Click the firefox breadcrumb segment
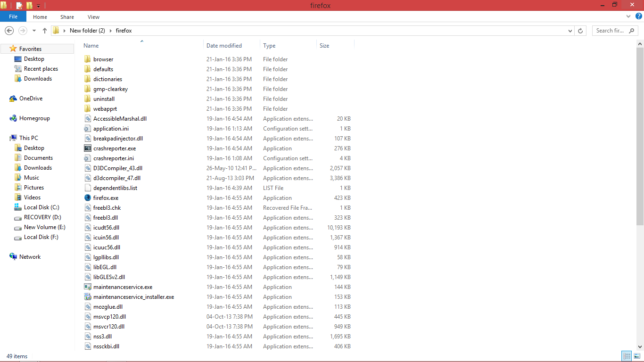Image resolution: width=644 pixels, height=362 pixels. (124, 31)
